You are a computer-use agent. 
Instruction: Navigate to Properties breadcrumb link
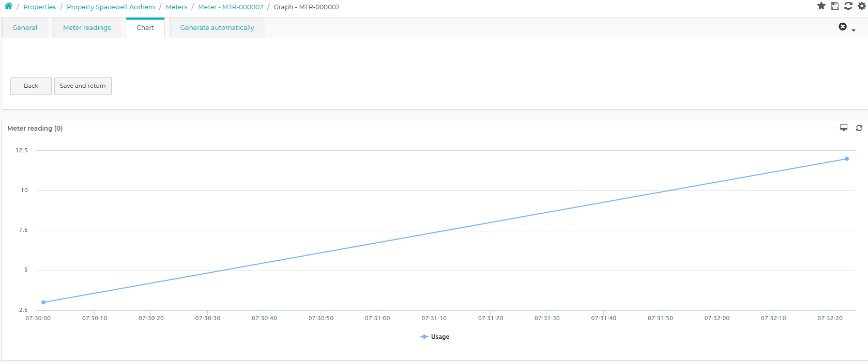pos(40,7)
